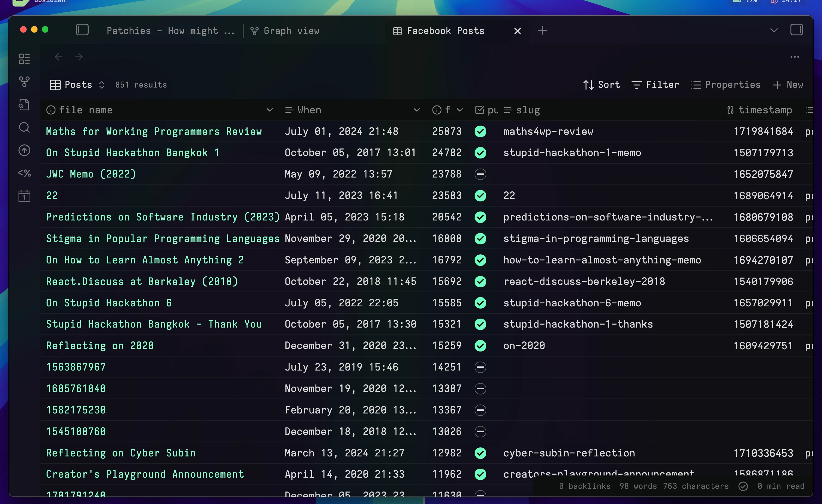Open the When column dropdown chevron
Screen dimensions: 822x504
pyautogui.click(x=416, y=110)
